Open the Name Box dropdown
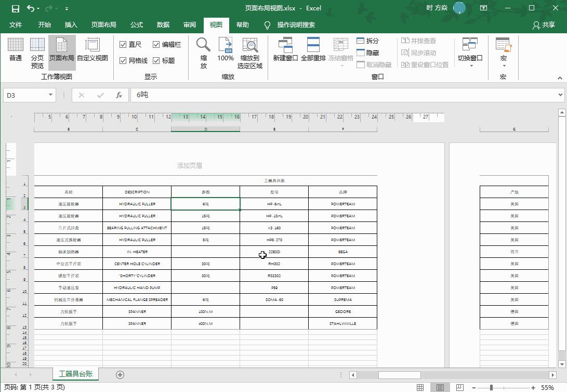 coord(49,95)
